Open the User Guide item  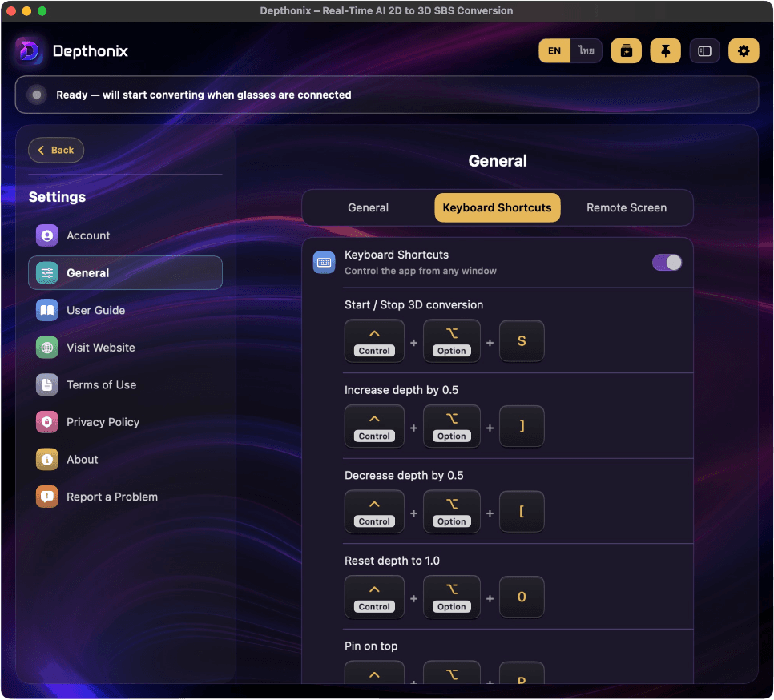(x=125, y=310)
